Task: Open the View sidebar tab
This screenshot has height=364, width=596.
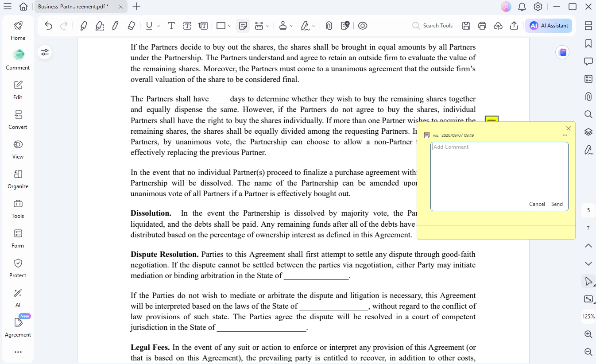Action: pyautogui.click(x=18, y=149)
